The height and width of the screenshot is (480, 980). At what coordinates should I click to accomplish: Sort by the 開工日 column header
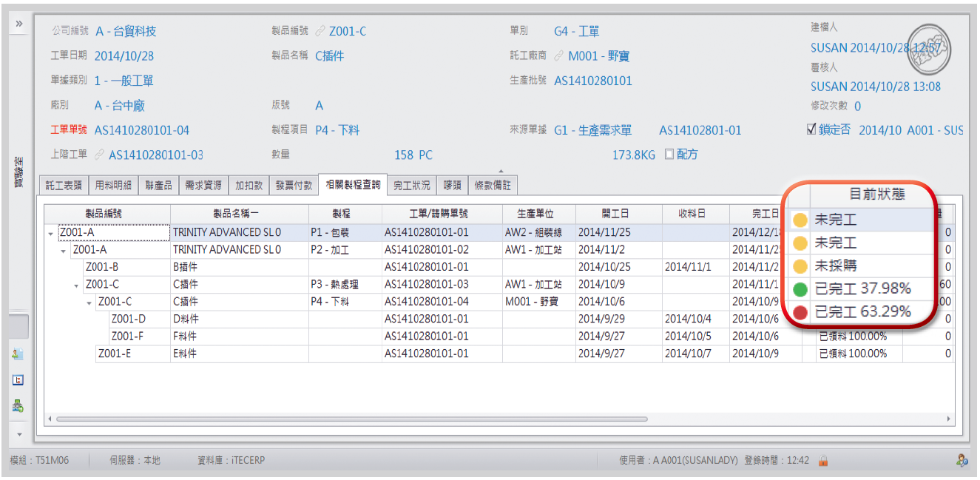click(x=619, y=214)
